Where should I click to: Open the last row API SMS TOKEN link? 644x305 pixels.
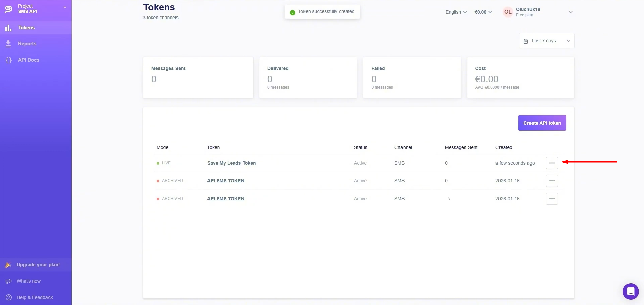coord(226,199)
